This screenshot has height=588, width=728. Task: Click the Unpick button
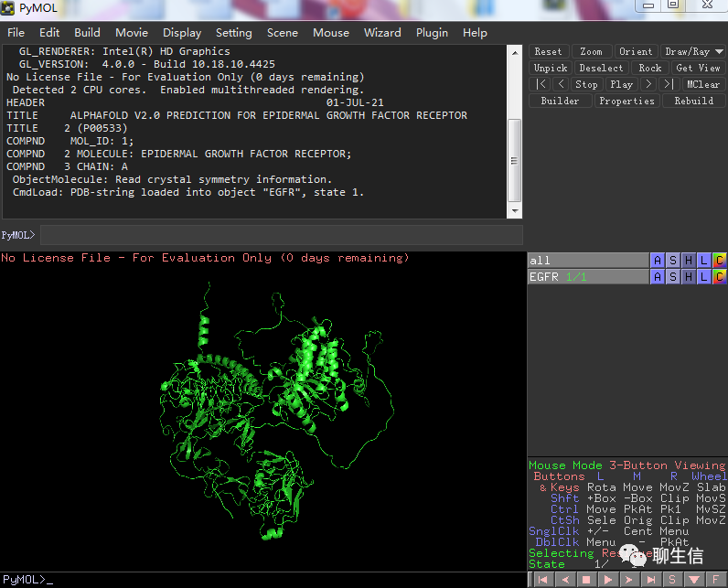pos(551,68)
